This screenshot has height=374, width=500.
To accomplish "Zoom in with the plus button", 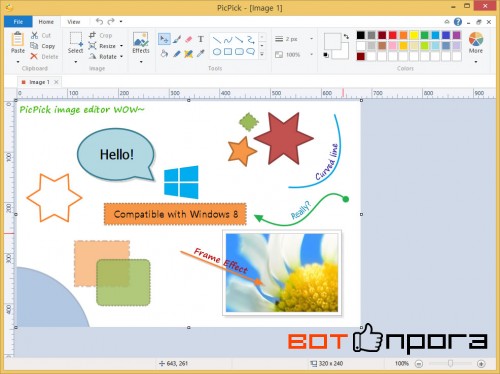I will 481,364.
